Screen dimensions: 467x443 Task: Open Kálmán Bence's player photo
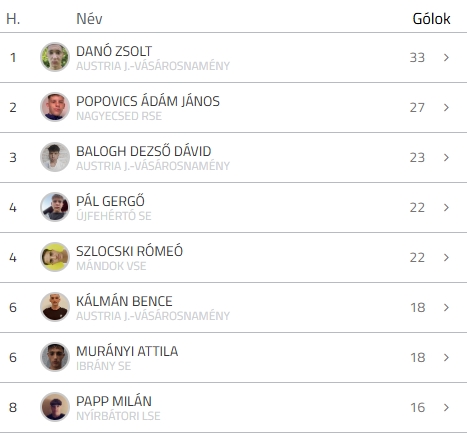pyautogui.click(x=55, y=307)
